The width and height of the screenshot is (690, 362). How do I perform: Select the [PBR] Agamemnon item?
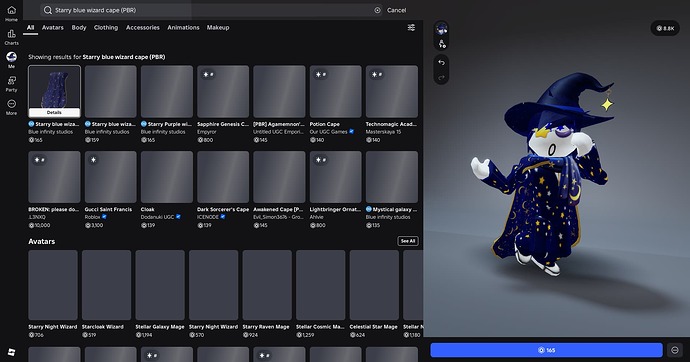279,91
